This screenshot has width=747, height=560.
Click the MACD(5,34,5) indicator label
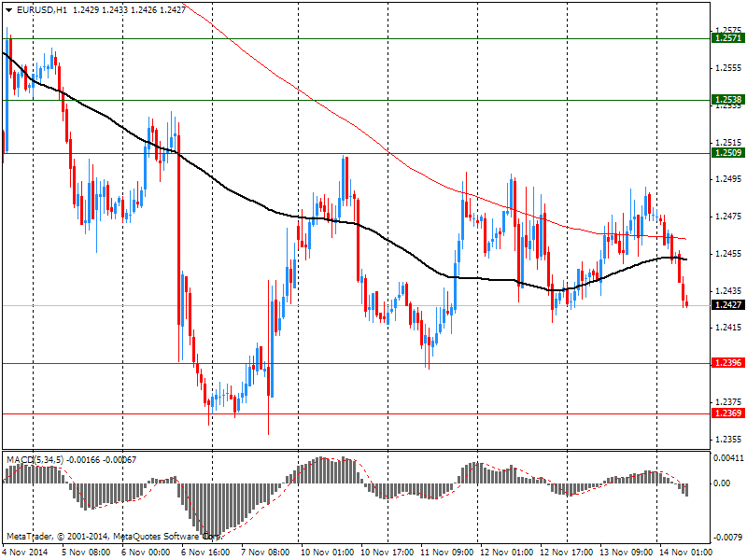(35, 459)
